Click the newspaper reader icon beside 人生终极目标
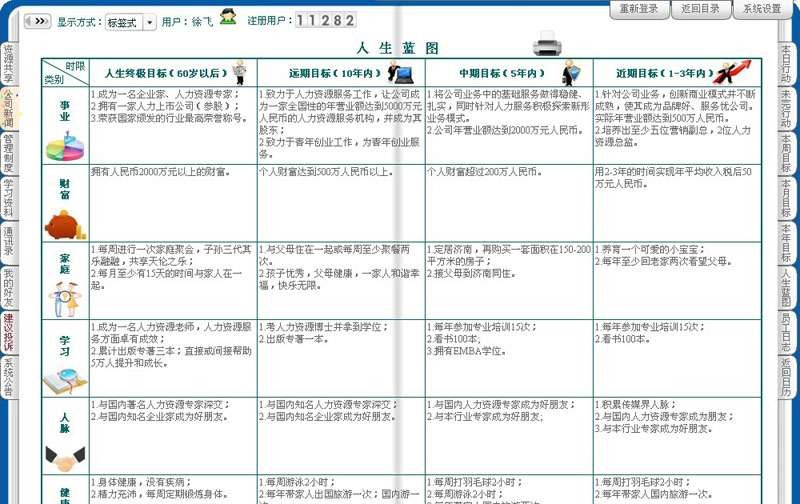Viewport: 800px width, 504px height. (x=240, y=72)
